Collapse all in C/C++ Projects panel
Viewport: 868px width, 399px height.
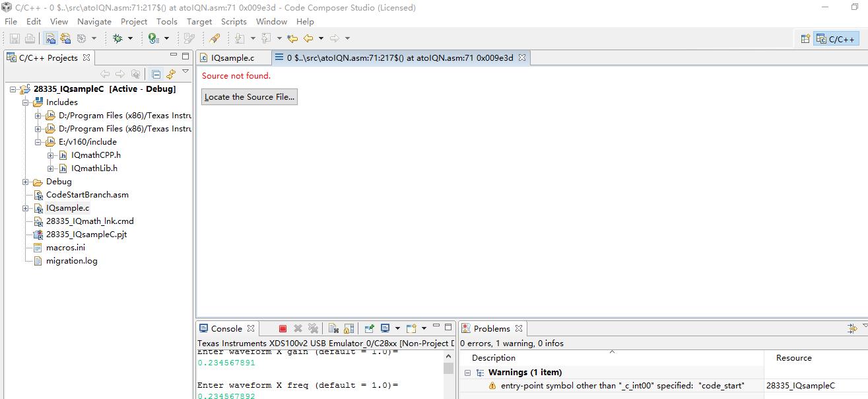coord(156,74)
